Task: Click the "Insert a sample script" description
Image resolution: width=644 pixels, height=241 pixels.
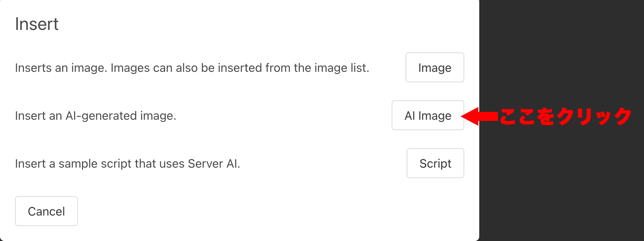Action: (x=127, y=164)
